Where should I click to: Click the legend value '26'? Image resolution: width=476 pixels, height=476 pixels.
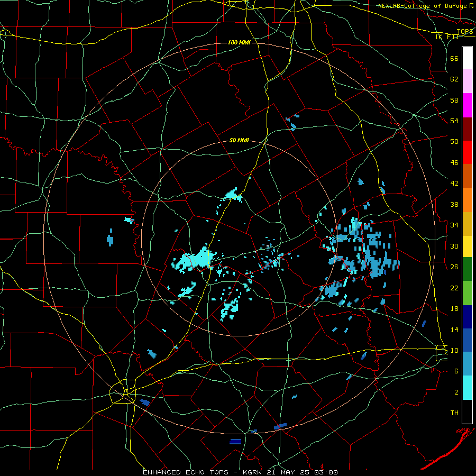click(x=454, y=267)
